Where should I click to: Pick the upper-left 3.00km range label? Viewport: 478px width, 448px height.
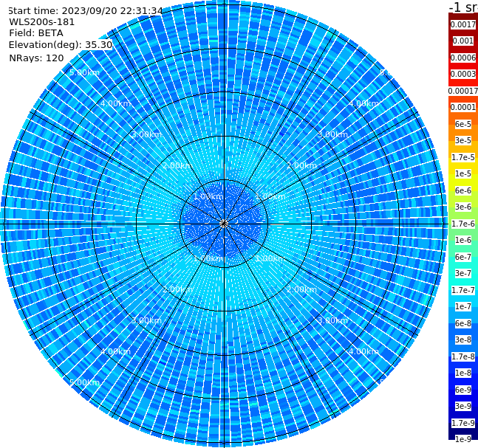click(x=146, y=134)
